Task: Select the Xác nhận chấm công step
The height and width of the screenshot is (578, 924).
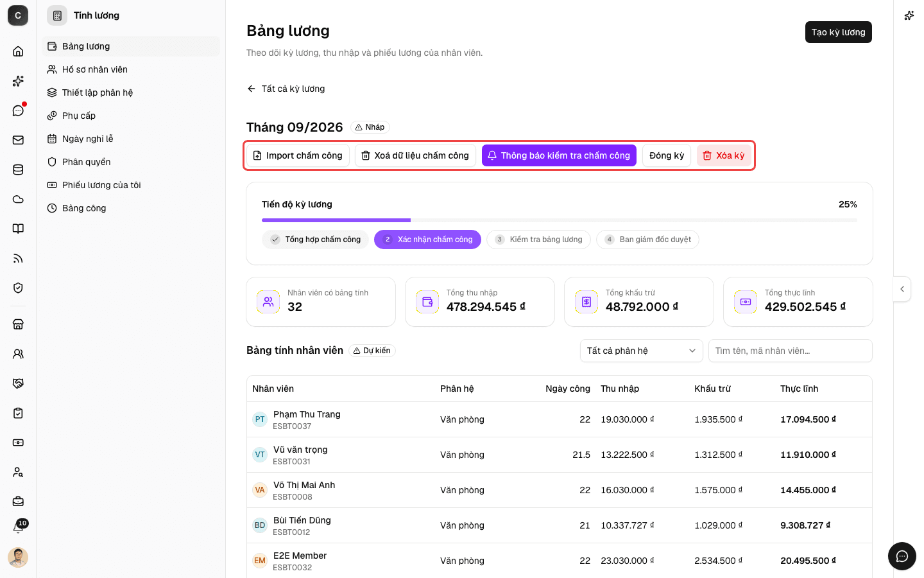Action: [427, 240]
